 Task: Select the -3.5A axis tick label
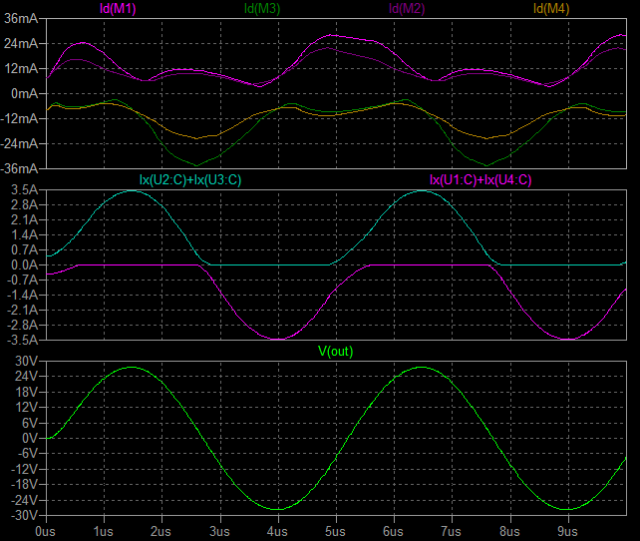click(x=20, y=339)
